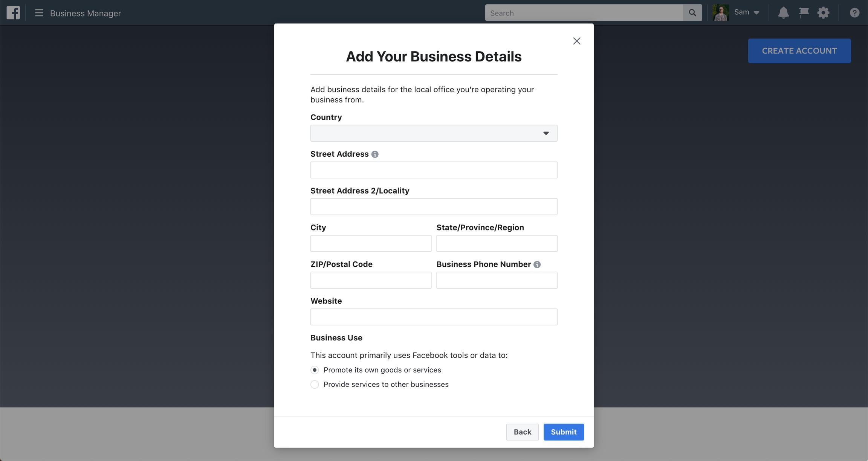Click the Business Phone Number field
This screenshot has width=868, height=461.
coord(497,280)
